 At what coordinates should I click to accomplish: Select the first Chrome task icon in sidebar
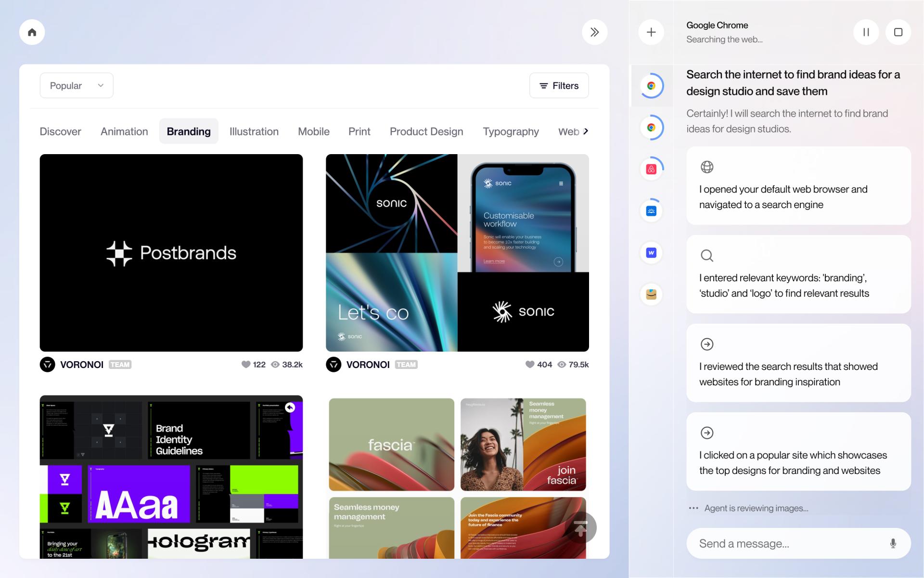coord(651,86)
